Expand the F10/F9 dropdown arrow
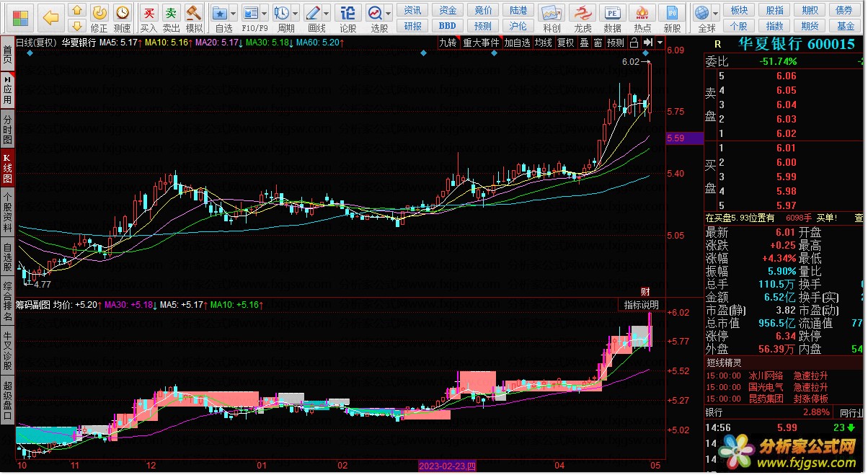 (x=265, y=13)
